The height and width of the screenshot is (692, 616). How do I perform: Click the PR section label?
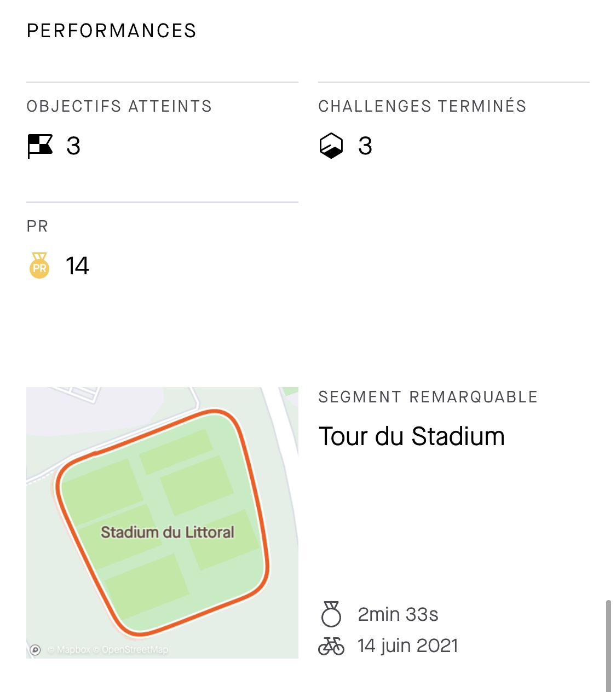click(x=37, y=226)
